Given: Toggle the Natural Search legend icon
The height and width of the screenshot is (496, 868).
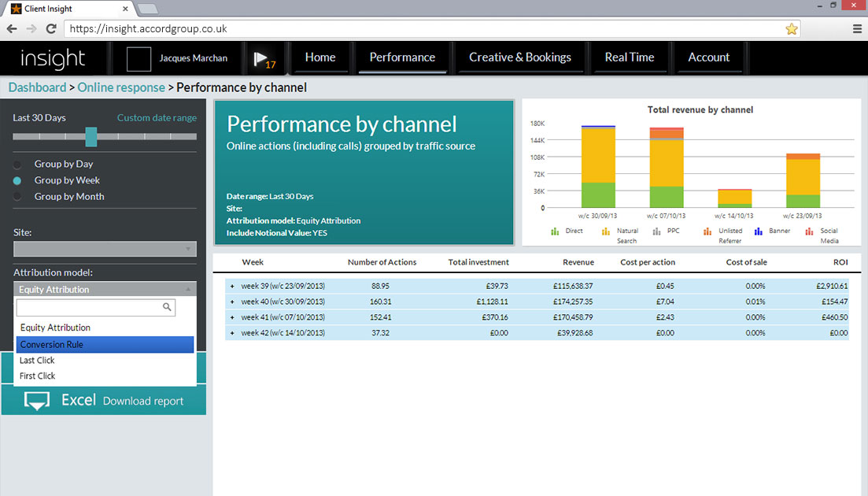Looking at the screenshot, I should [x=606, y=231].
